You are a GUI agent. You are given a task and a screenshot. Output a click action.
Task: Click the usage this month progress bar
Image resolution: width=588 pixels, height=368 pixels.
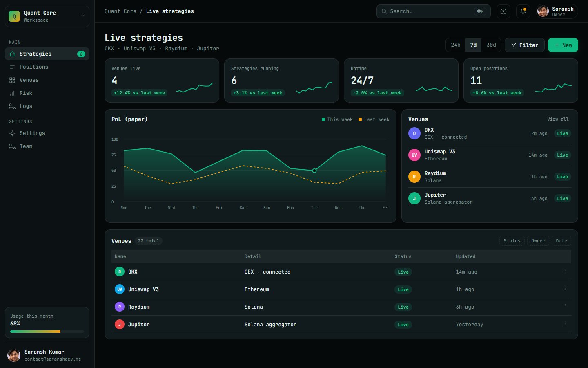(x=47, y=332)
